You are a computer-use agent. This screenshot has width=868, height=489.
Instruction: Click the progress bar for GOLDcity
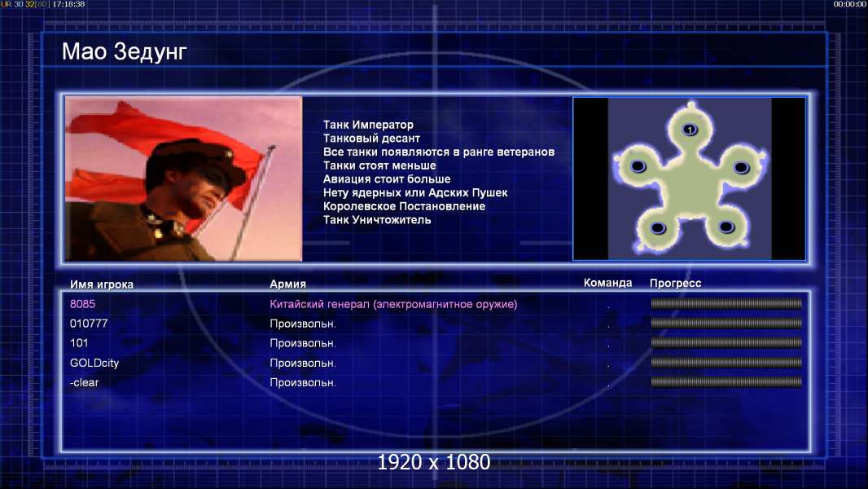pyautogui.click(x=726, y=362)
